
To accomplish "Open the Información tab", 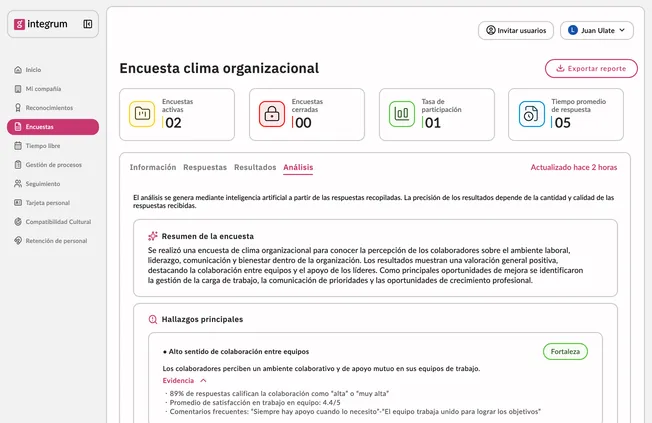I will [153, 167].
